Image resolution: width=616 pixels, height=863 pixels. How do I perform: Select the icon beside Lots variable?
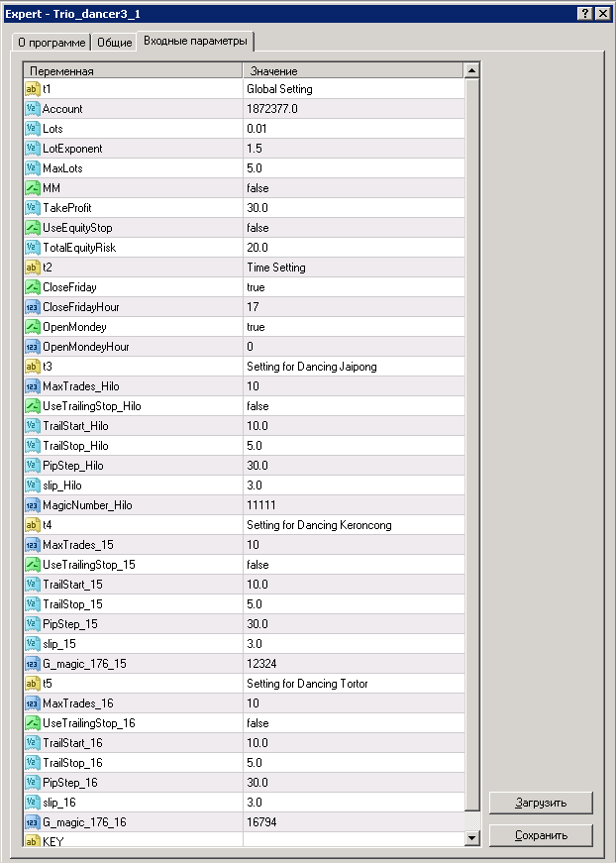(33, 129)
